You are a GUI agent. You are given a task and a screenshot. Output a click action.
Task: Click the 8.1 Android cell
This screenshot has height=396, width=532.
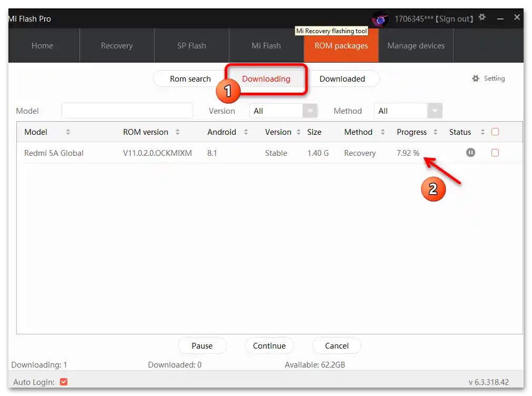tap(212, 153)
